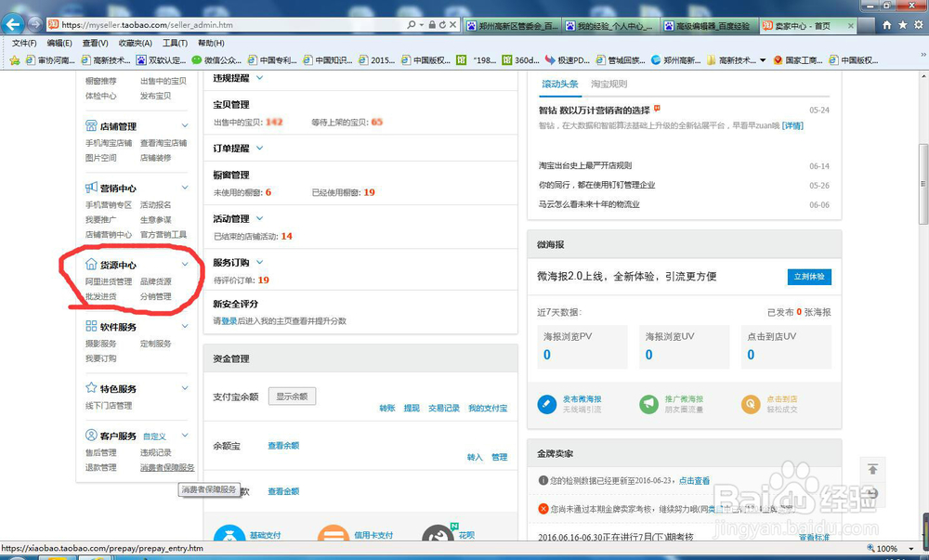Switch to 高级编辑器_百度经验 browser tab
929x560 pixels.
(707, 25)
